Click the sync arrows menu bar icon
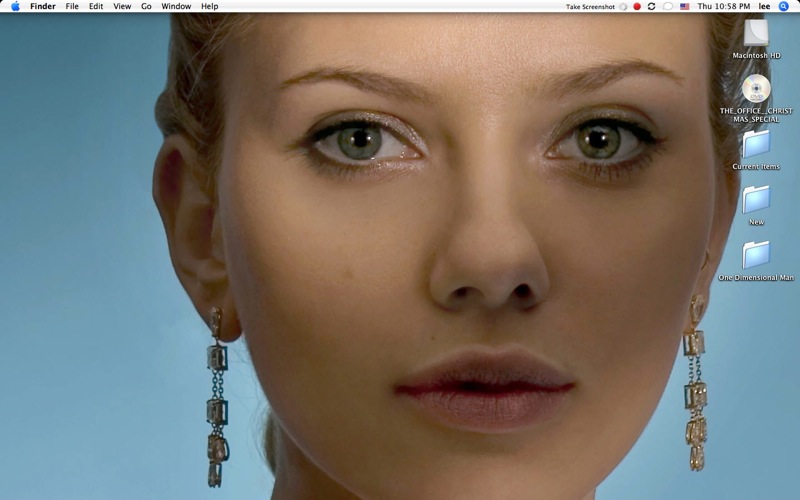This screenshot has width=800, height=500. (x=652, y=7)
